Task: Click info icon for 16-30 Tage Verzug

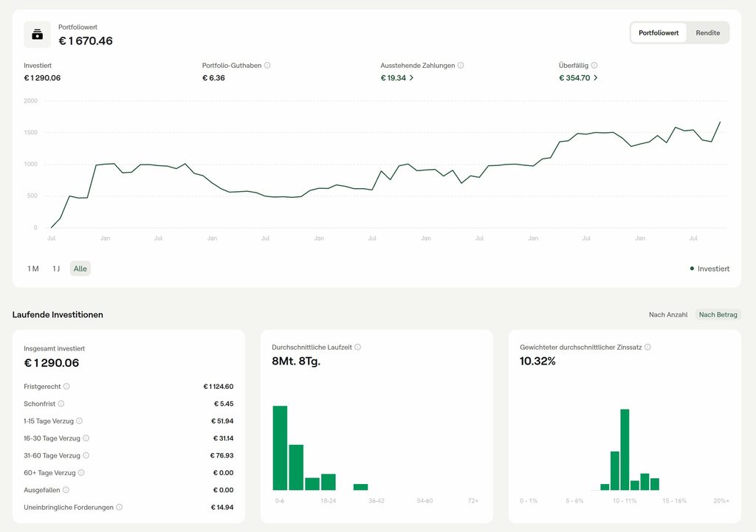Action: [86, 438]
